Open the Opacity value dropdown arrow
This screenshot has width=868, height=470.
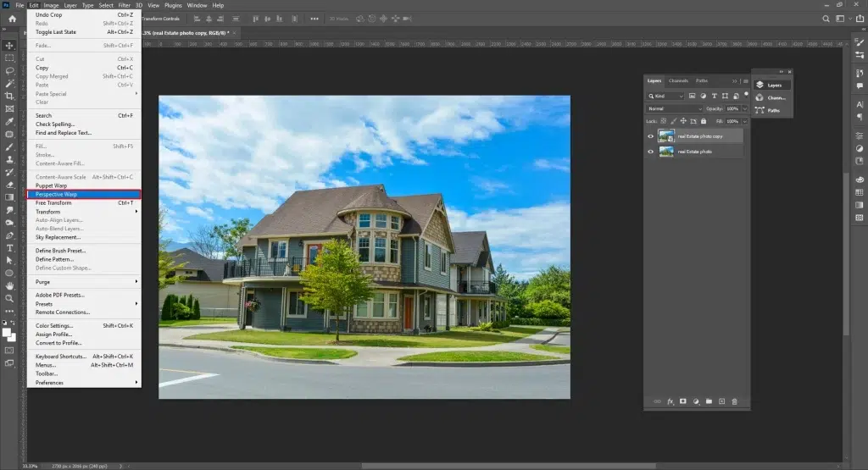click(x=744, y=109)
